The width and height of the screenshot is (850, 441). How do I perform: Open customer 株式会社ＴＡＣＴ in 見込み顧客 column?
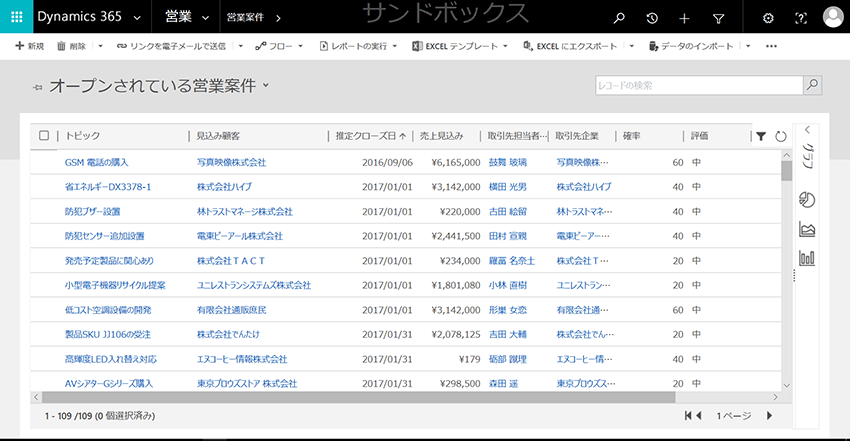pyautogui.click(x=231, y=261)
